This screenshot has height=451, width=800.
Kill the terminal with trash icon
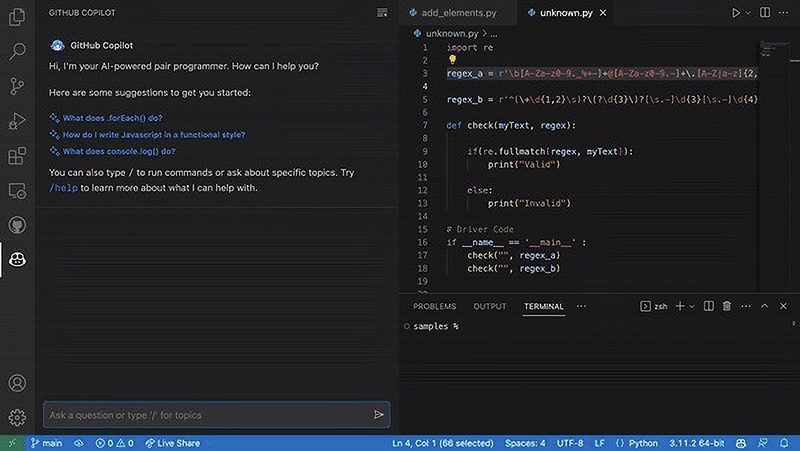[x=727, y=306]
